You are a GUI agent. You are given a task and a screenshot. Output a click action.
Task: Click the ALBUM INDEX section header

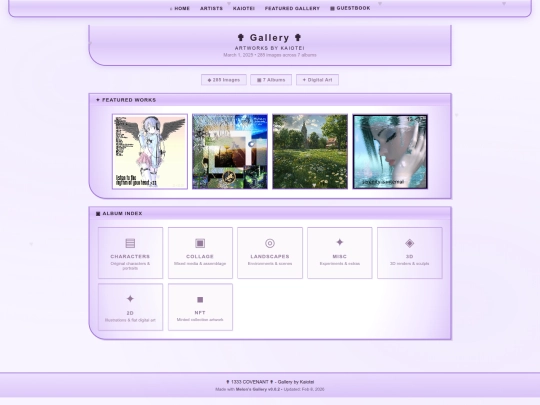[x=119, y=214]
